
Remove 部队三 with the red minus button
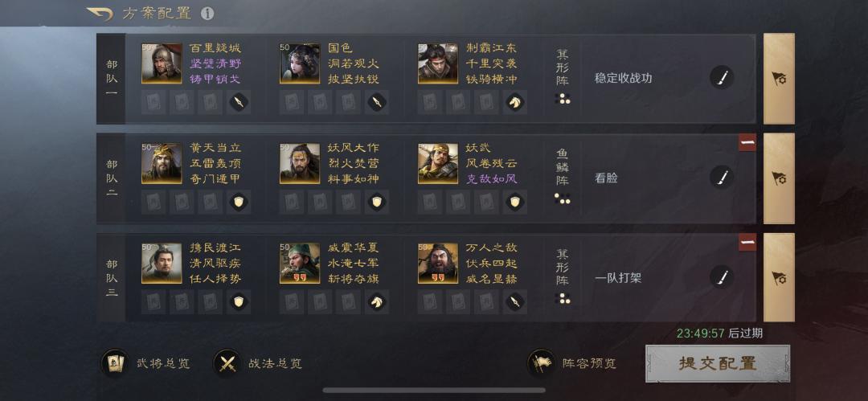[x=747, y=242]
